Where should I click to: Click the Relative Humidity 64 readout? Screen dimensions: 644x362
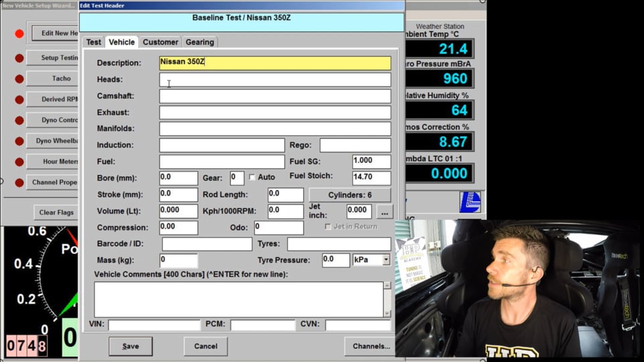(x=439, y=110)
